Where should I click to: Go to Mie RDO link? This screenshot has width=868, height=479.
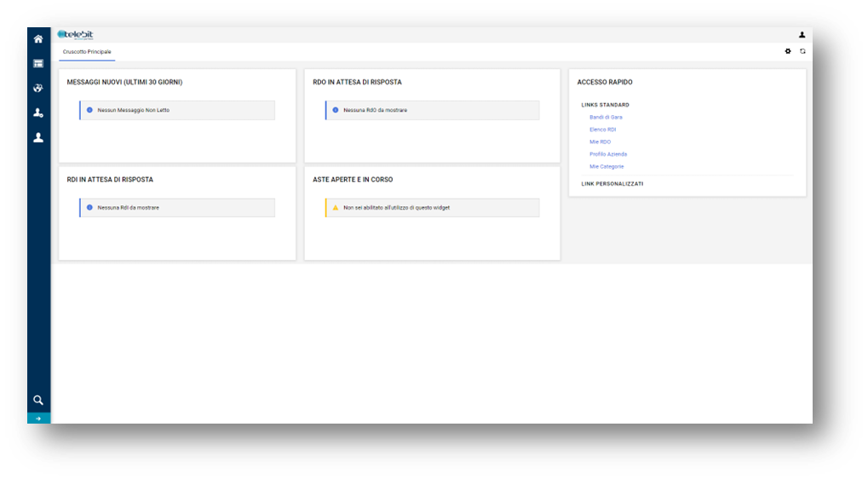tap(600, 141)
